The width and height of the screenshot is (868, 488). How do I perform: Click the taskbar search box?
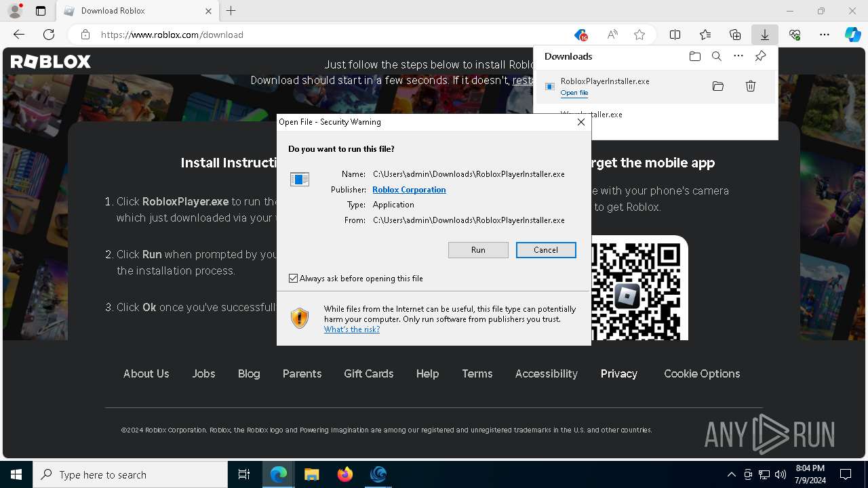[x=130, y=474]
